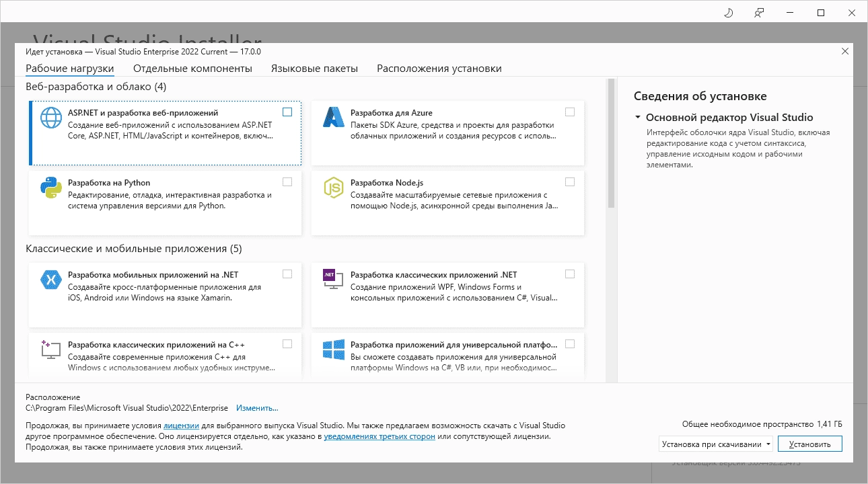Open the Установка при скачивании dropdown
Image resolution: width=868 pixels, height=484 pixels.
click(716, 444)
